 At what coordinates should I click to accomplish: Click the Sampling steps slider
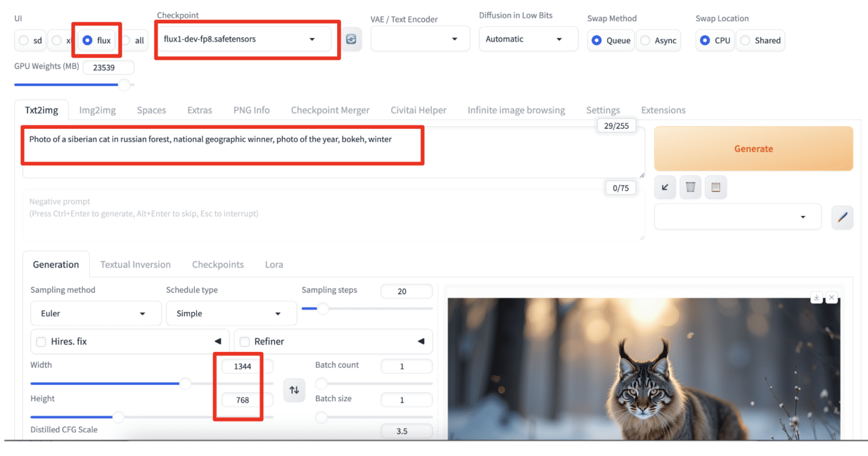click(x=366, y=309)
